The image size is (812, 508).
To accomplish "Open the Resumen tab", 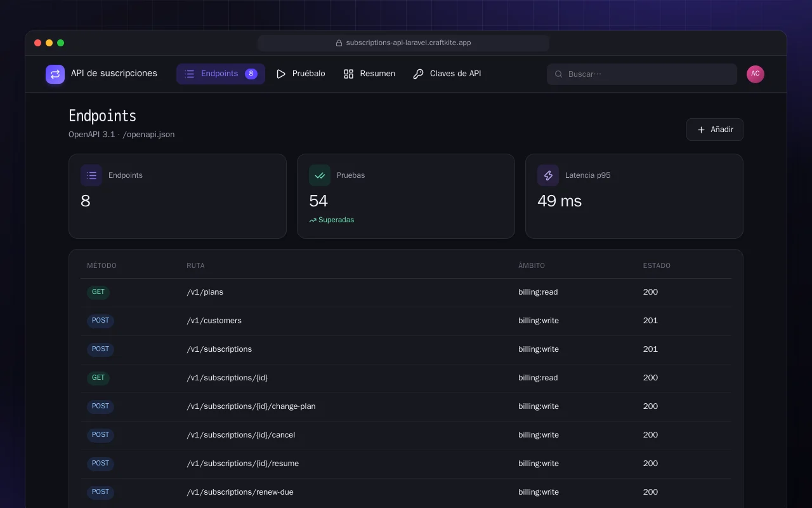I will (x=369, y=74).
